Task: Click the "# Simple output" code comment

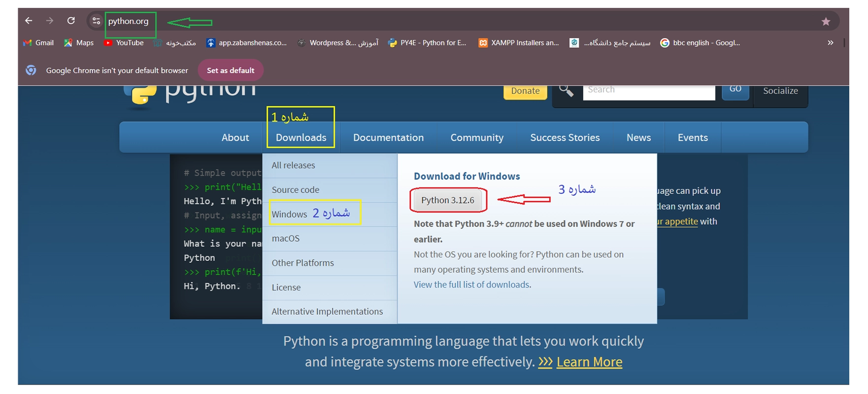Action: tap(222, 173)
